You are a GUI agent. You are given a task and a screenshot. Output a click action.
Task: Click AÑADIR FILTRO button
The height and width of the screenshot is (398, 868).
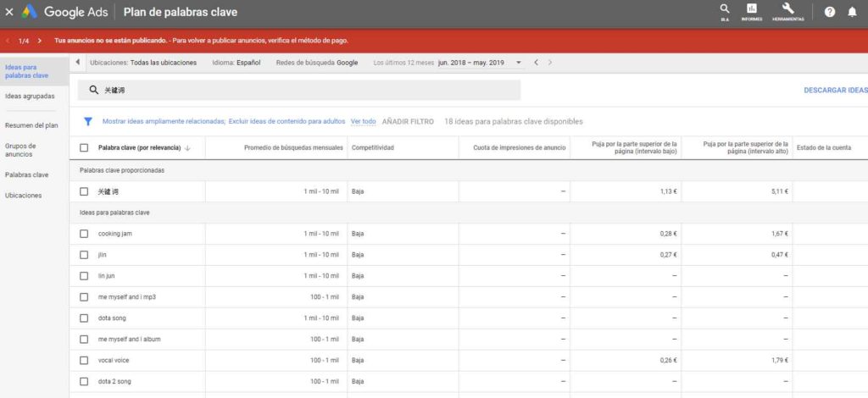coord(408,122)
